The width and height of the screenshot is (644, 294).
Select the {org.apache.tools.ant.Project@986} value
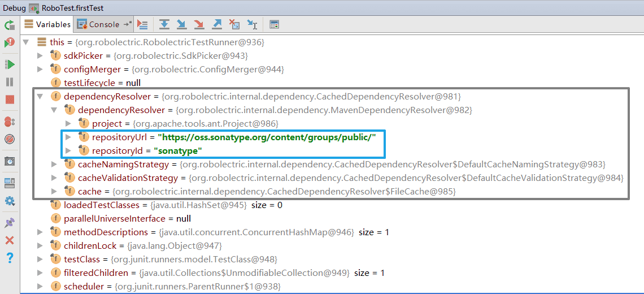coord(204,124)
